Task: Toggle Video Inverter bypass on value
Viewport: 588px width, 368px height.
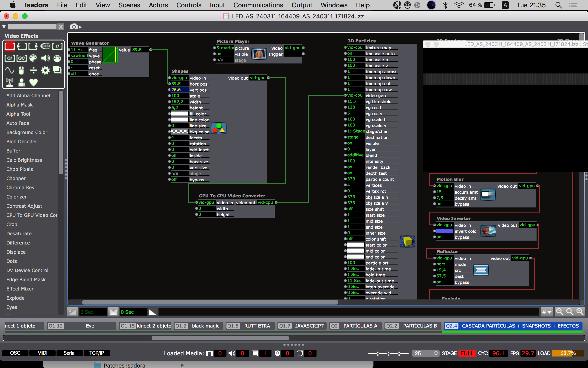Action: (x=445, y=237)
